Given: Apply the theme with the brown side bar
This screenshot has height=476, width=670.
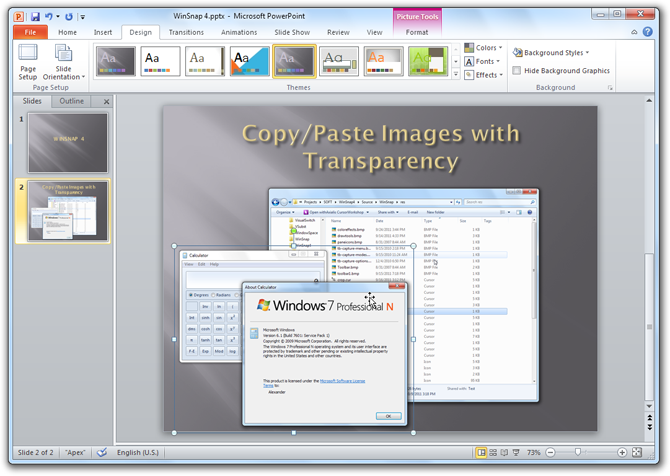Looking at the screenshot, I should (x=205, y=62).
